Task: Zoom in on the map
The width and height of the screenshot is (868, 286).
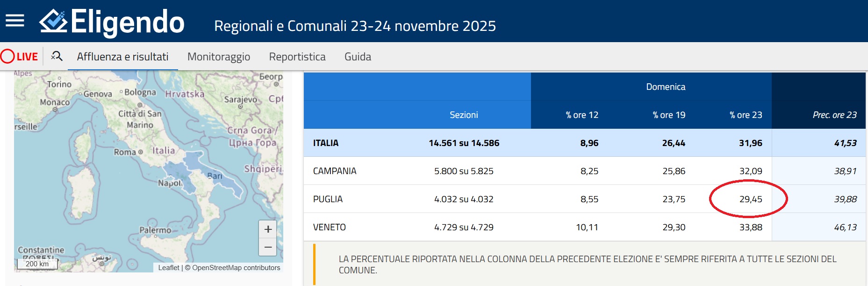Action: 268,229
